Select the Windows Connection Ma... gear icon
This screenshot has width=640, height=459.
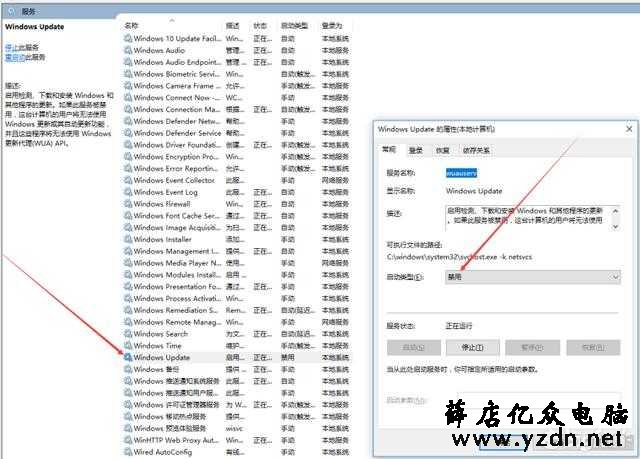click(128, 109)
